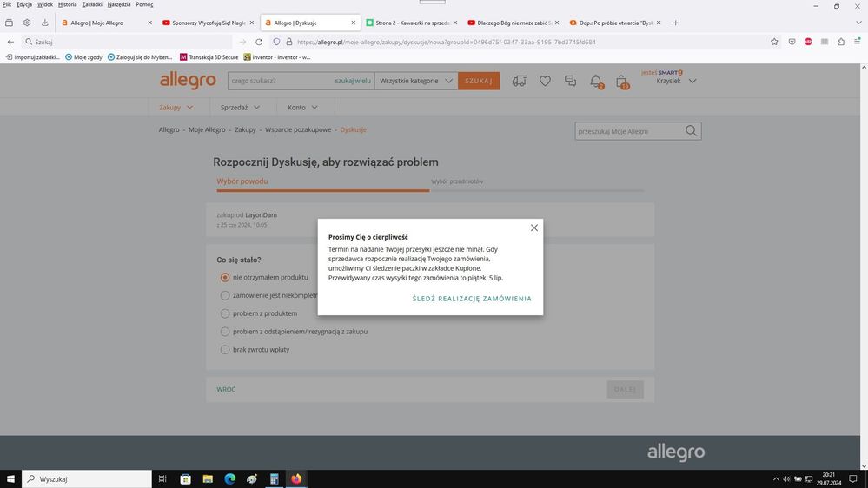Select 'brak zwrotu wpłaty' radio option

coord(225,350)
